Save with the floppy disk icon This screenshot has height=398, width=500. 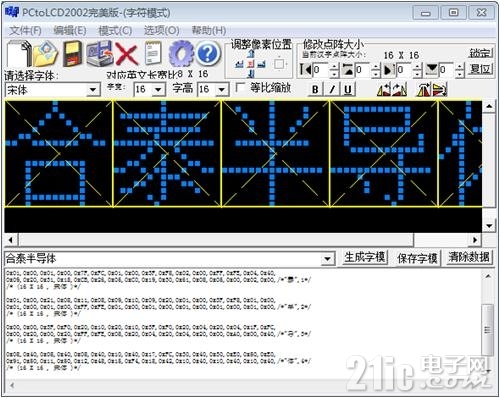73,53
